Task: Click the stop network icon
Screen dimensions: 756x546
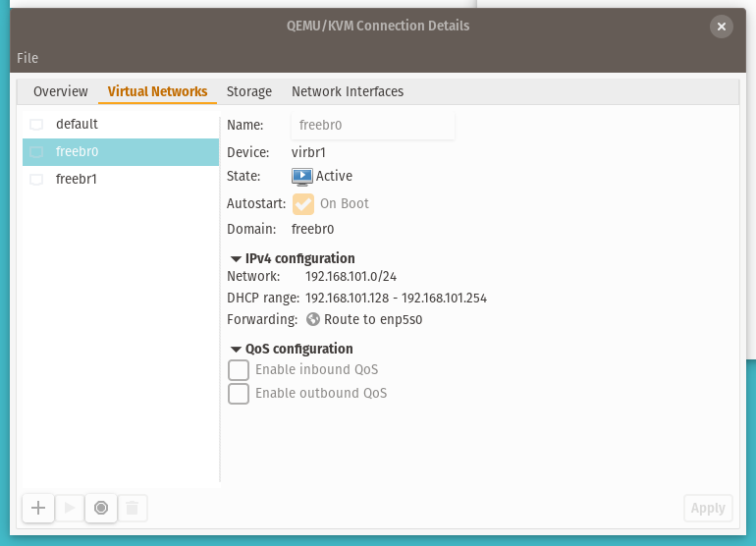Action: 101,508
